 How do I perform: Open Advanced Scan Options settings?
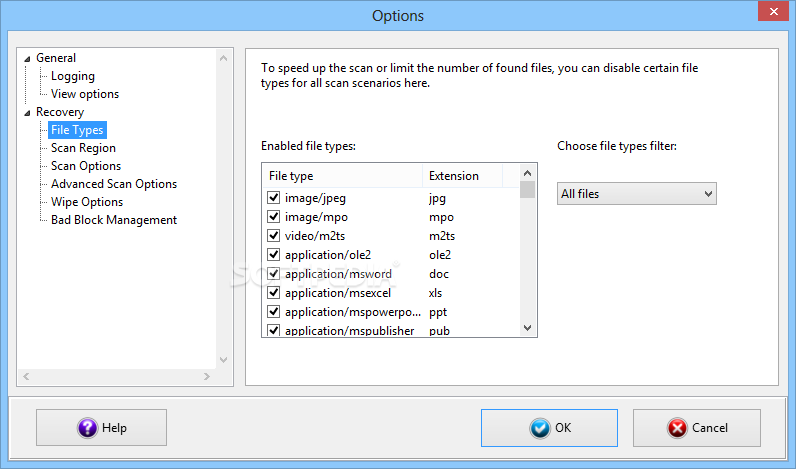click(x=114, y=184)
